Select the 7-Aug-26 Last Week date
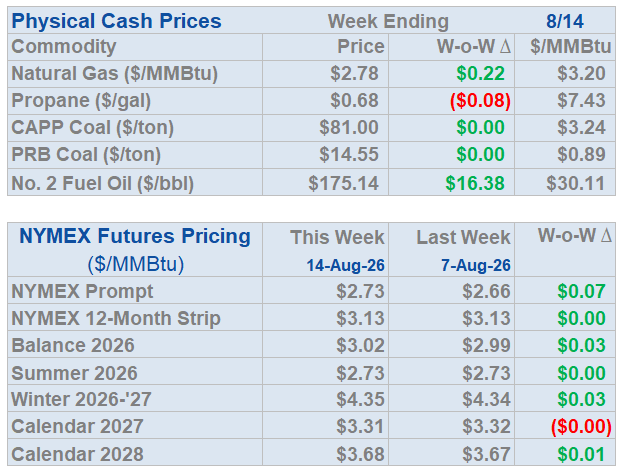The image size is (625, 472). click(x=476, y=266)
